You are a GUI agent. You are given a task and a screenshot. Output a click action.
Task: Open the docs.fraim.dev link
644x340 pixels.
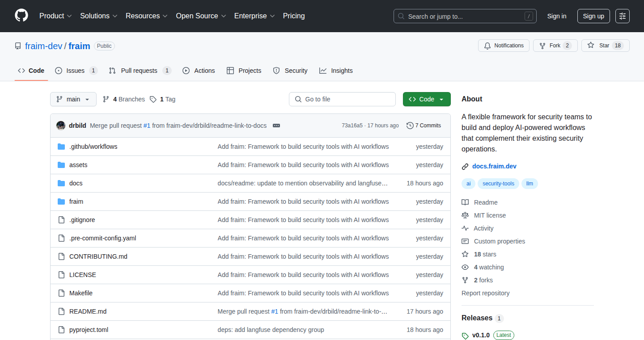click(x=494, y=166)
